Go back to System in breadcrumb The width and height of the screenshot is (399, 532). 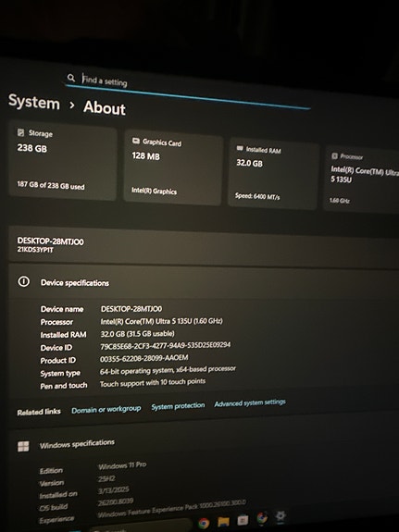[34, 102]
